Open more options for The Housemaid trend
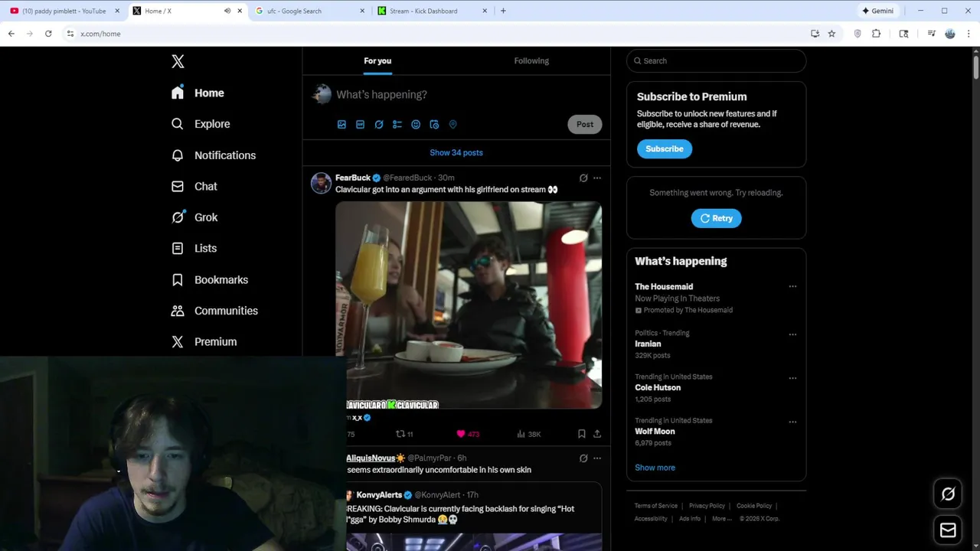This screenshot has height=551, width=980. [792, 287]
